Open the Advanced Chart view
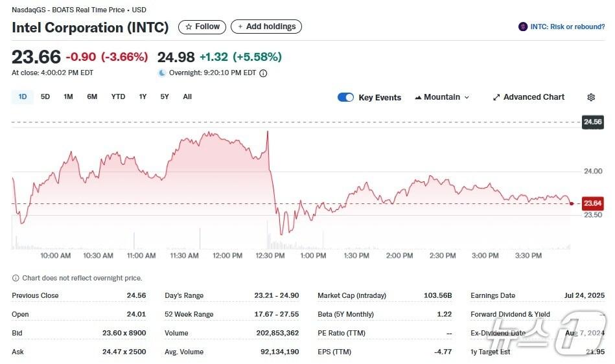Screen dimensions: 615x364 click(x=534, y=97)
